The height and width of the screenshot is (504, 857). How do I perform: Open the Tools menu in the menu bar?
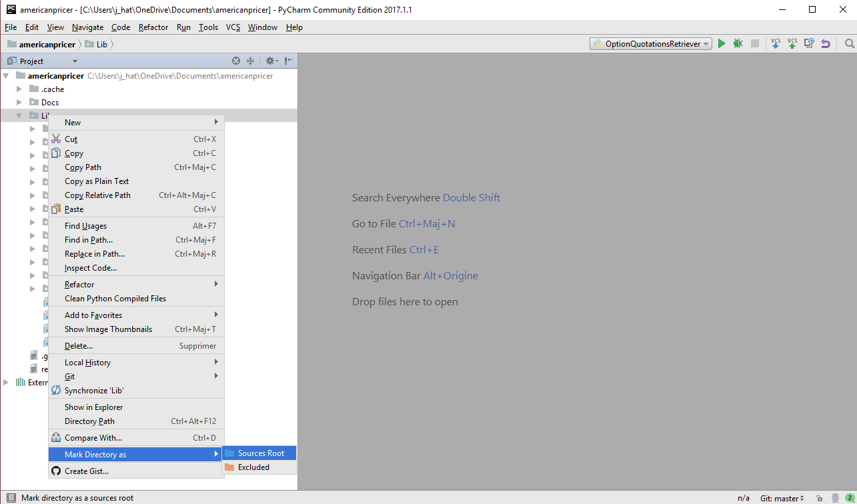coord(208,27)
